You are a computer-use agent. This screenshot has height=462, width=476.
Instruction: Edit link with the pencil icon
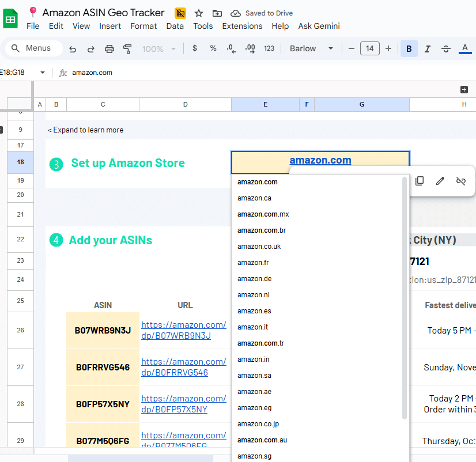pos(440,181)
